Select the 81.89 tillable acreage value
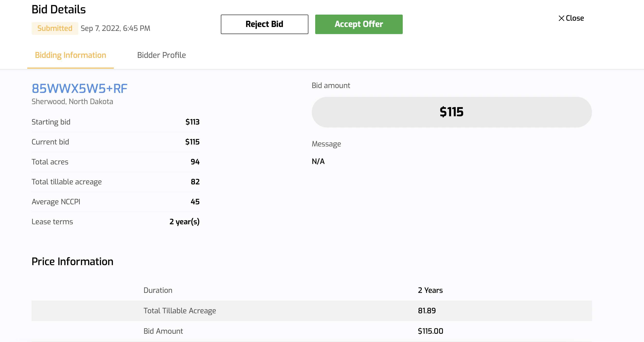 click(427, 311)
